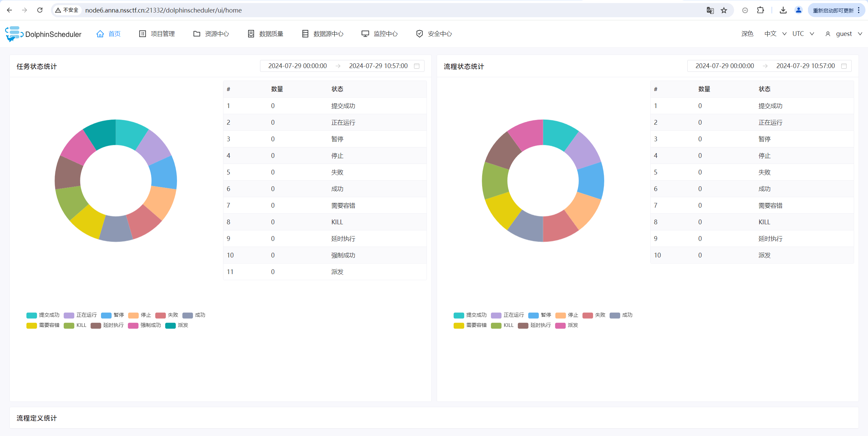Open 安全中心 menu
The image size is (868, 436).
pos(434,34)
